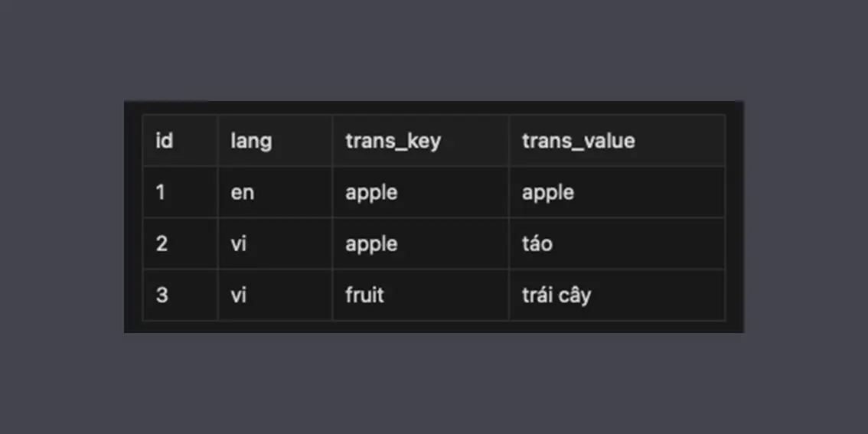The height and width of the screenshot is (434, 868).
Task: Click the text fruit in third row
Action: pos(365,295)
